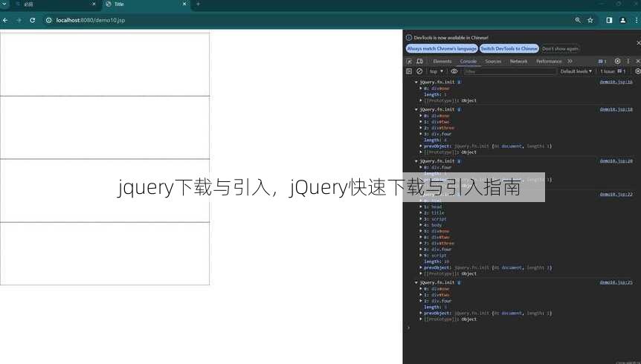Open DevTools settings gear

pyautogui.click(x=617, y=61)
